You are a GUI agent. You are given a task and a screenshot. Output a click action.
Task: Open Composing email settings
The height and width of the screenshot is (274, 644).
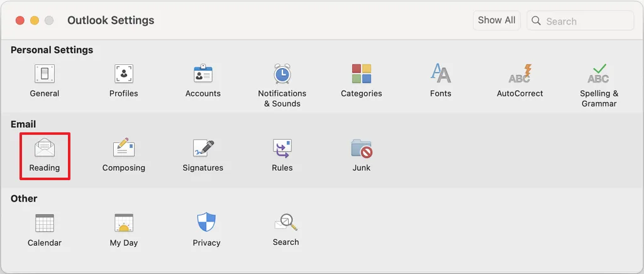(123, 149)
